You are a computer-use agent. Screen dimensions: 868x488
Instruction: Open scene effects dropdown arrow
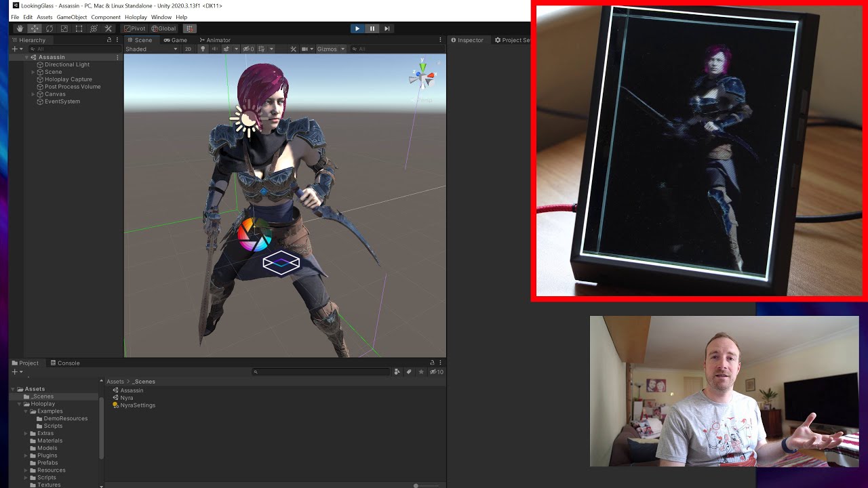(236, 49)
